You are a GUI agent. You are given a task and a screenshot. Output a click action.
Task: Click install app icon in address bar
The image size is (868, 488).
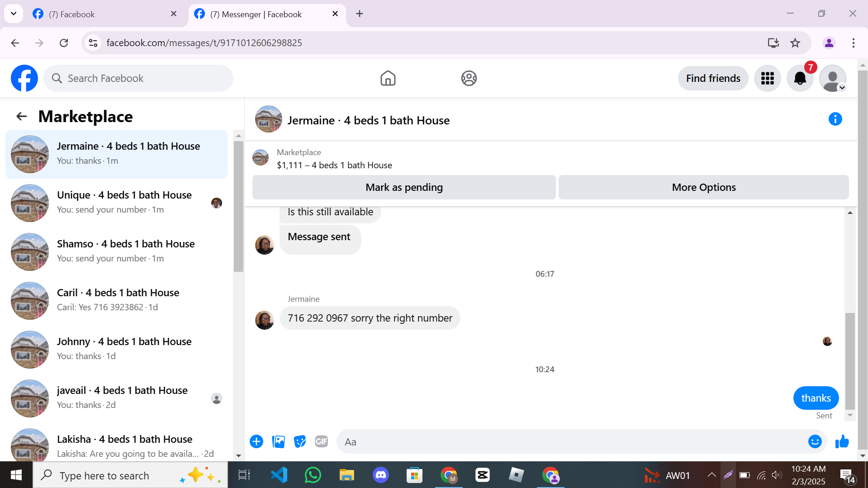click(773, 43)
